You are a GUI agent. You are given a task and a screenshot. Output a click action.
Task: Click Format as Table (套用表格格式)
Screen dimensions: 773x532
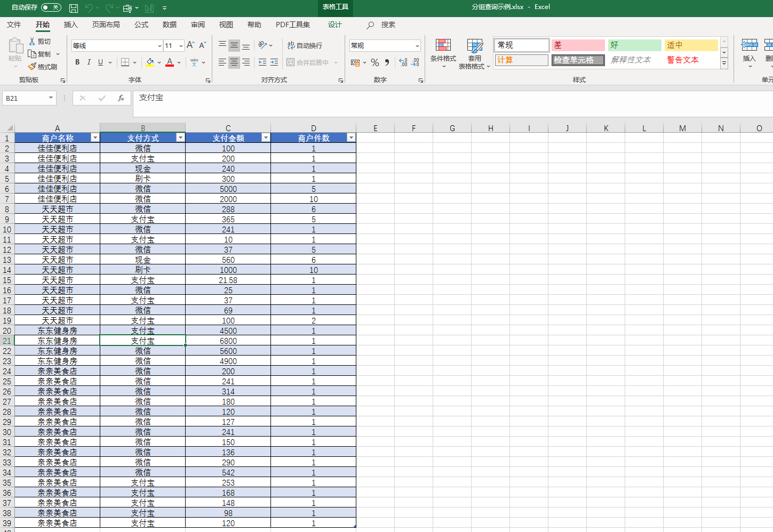474,53
